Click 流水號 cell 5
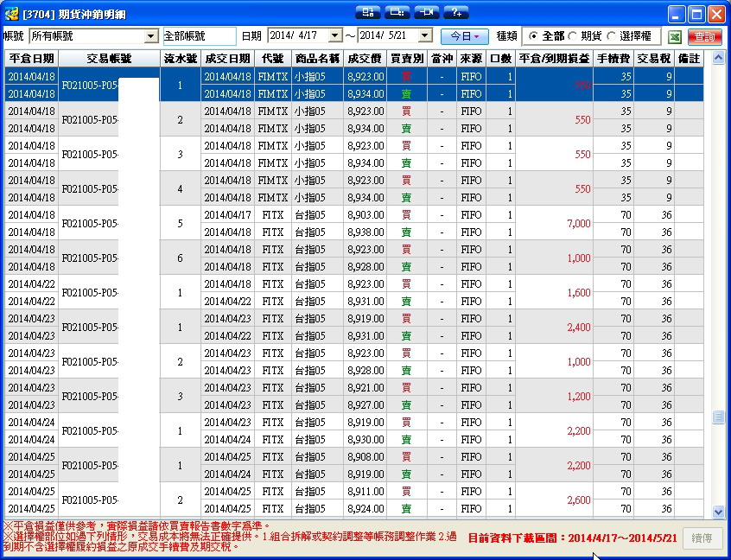Viewport: 731px width, 560px height. (x=180, y=223)
